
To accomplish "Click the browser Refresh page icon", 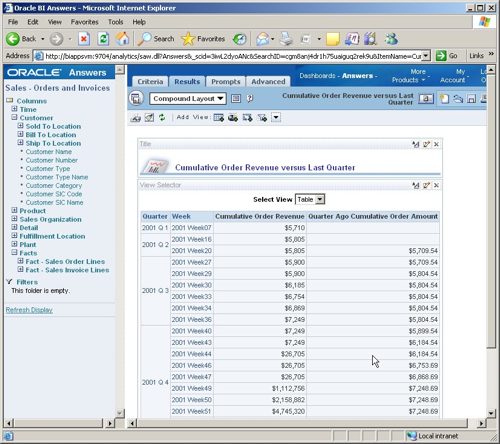I will tap(103, 39).
